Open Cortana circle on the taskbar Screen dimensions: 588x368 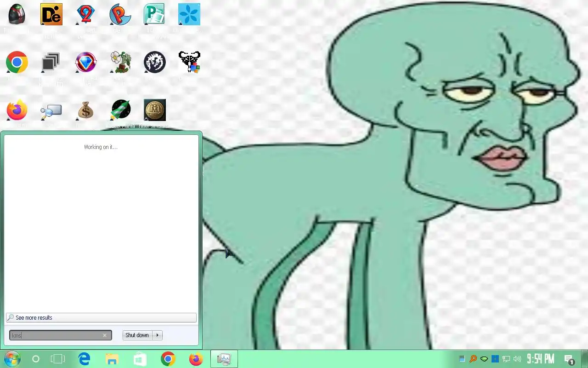36,359
